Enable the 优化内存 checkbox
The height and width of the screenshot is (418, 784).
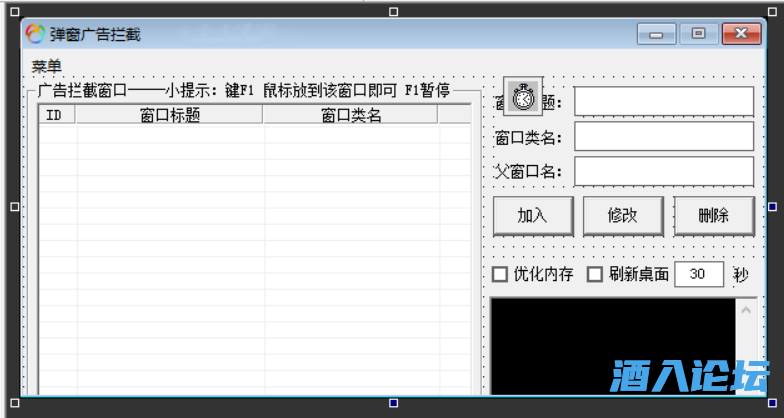[x=500, y=274]
